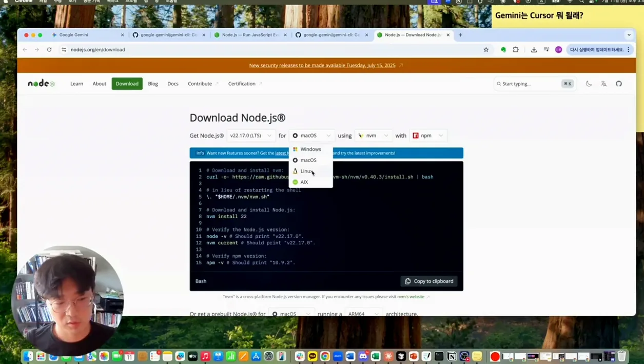The height and width of the screenshot is (364, 644).
Task: Choose macOS from the OS list
Action: tap(311, 160)
